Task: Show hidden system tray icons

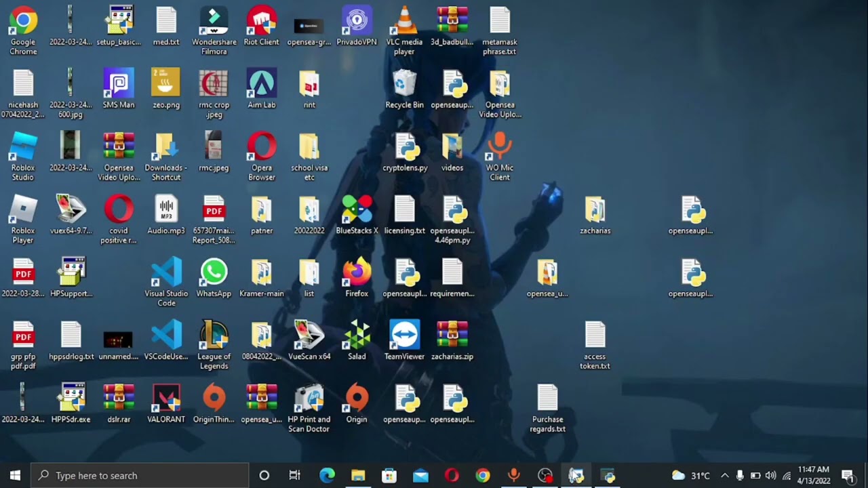Action: (x=724, y=475)
